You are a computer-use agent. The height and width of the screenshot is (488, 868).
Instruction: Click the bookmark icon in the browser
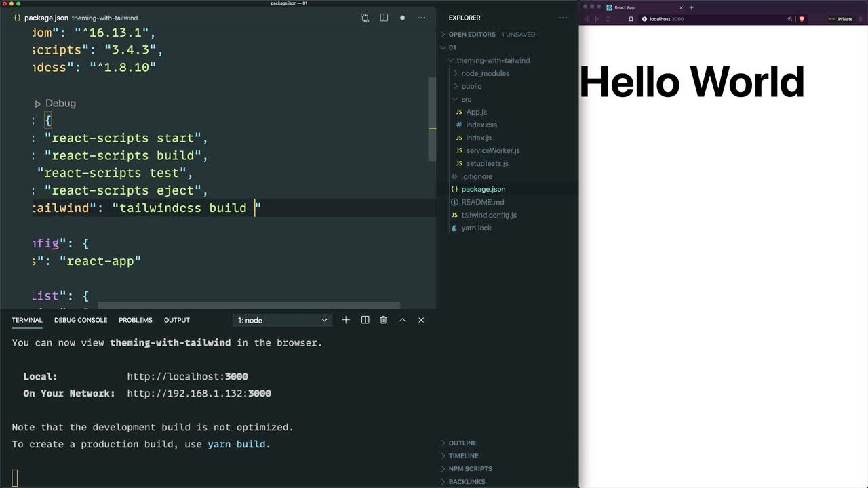point(631,19)
